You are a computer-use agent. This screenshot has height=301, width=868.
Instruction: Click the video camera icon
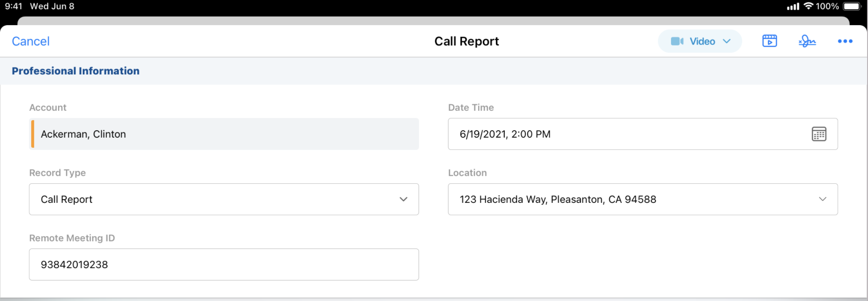click(x=677, y=41)
